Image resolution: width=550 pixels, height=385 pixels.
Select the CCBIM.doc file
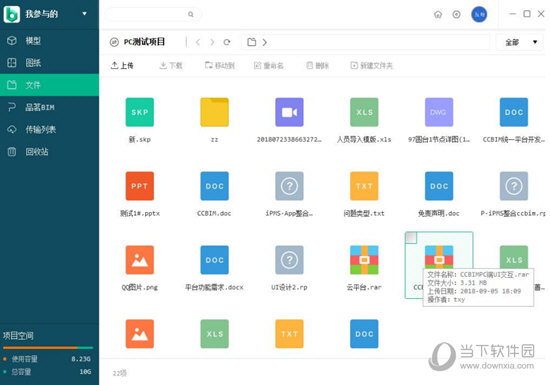coord(214,186)
